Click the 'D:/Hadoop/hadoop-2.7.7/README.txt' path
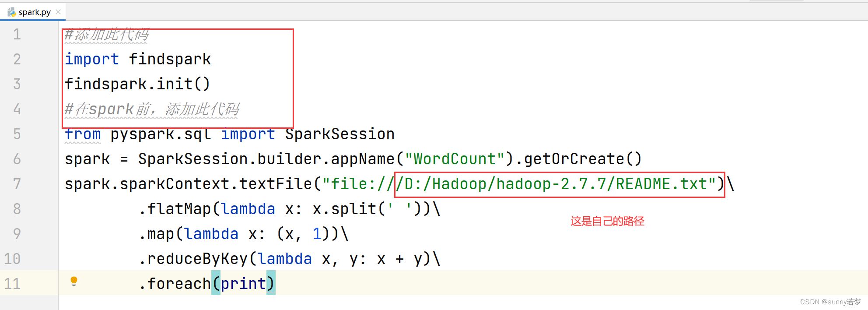The height and width of the screenshot is (310, 868). coord(555,184)
